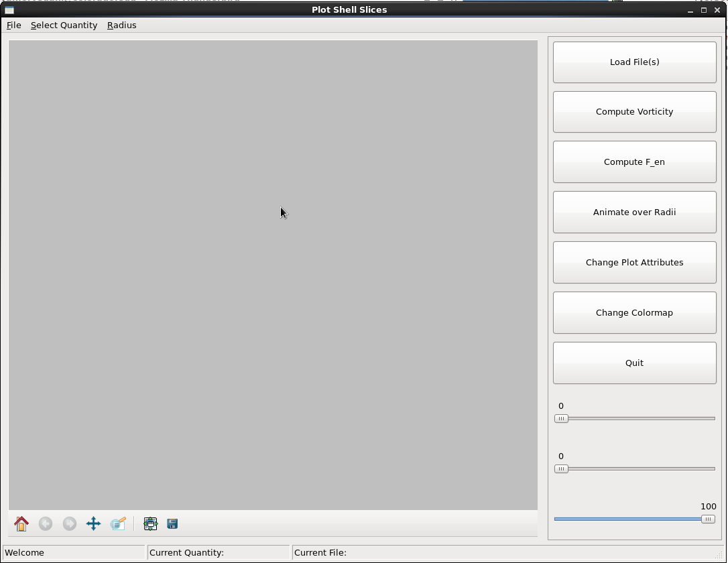
Task: Click the Load File(s) button
Action: (634, 62)
